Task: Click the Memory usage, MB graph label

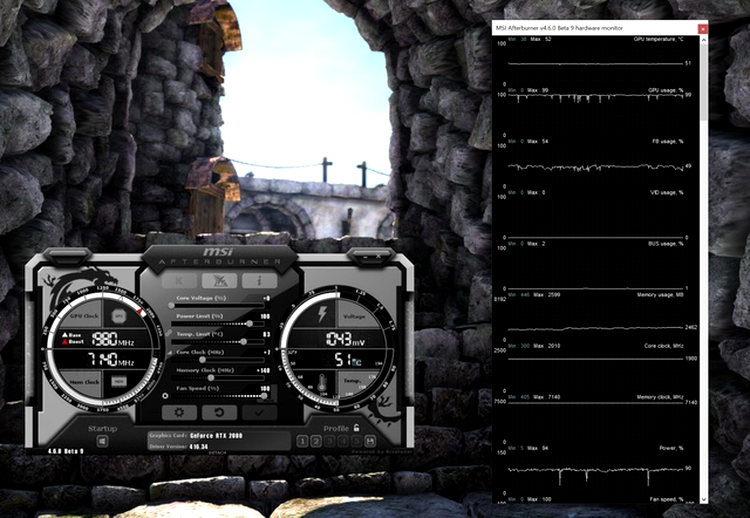Action: click(660, 295)
